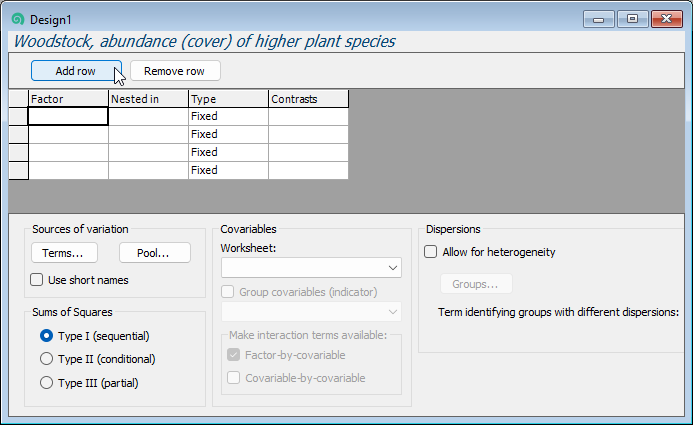
Task: Minimize the Design1 window
Action: (x=599, y=18)
